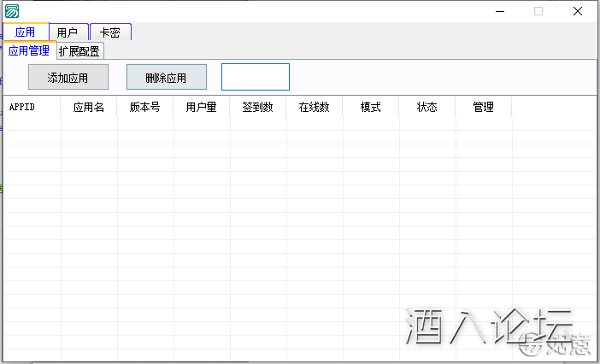Sort the list by 用户量 column
Image resolution: width=600 pixels, height=364 pixels.
pyautogui.click(x=202, y=107)
